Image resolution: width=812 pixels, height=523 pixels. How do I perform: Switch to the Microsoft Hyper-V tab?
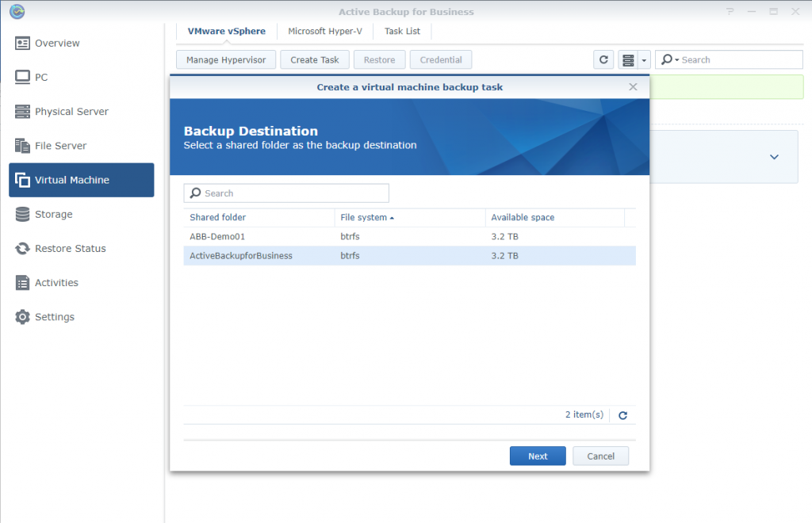[x=324, y=32]
